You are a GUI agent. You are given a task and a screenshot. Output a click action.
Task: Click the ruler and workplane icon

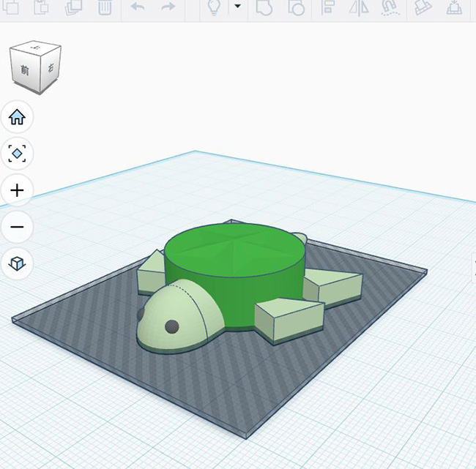click(423, 7)
